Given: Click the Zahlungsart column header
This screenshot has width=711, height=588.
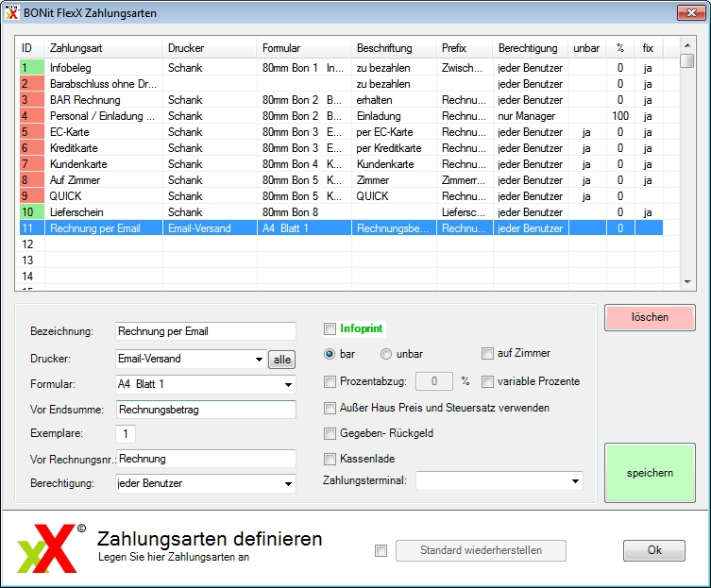Looking at the screenshot, I should point(103,48).
